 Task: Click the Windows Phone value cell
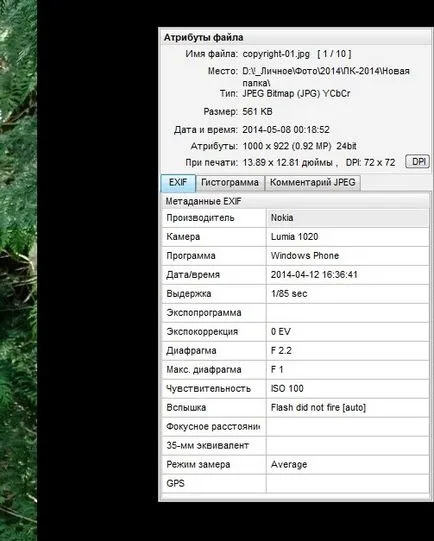(347, 256)
